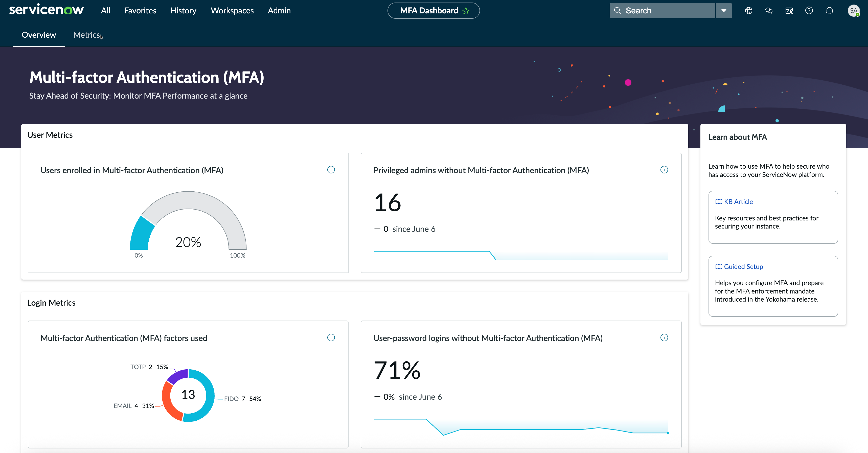
Task: Open the show-me-how image icon in header
Action: [789, 10]
